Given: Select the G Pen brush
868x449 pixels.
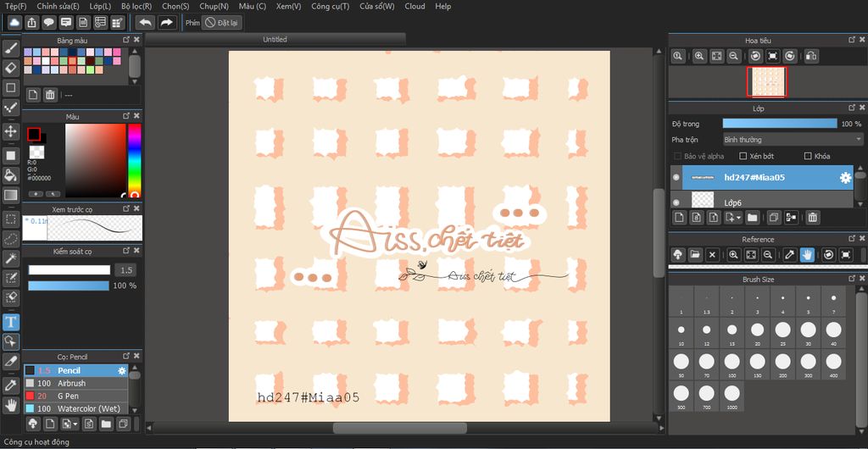Looking at the screenshot, I should (75, 396).
